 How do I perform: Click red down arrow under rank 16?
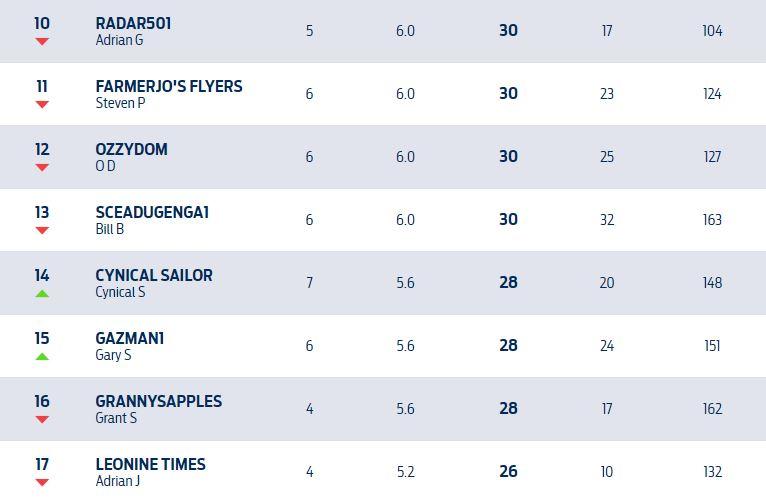pos(42,420)
